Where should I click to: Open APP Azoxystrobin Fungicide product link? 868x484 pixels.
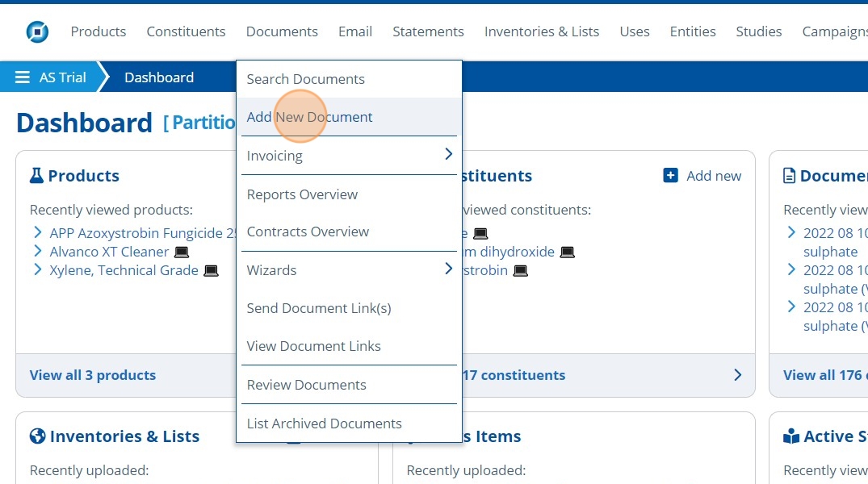click(143, 233)
